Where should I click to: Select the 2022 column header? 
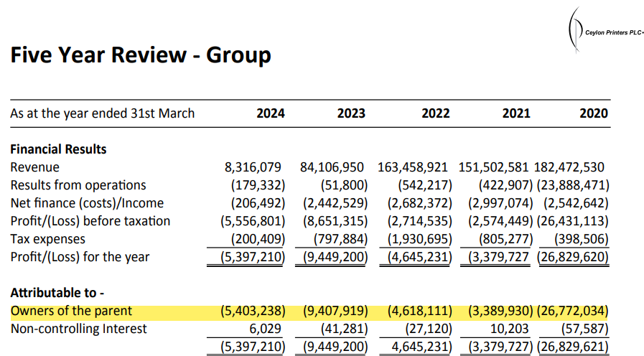(436, 113)
